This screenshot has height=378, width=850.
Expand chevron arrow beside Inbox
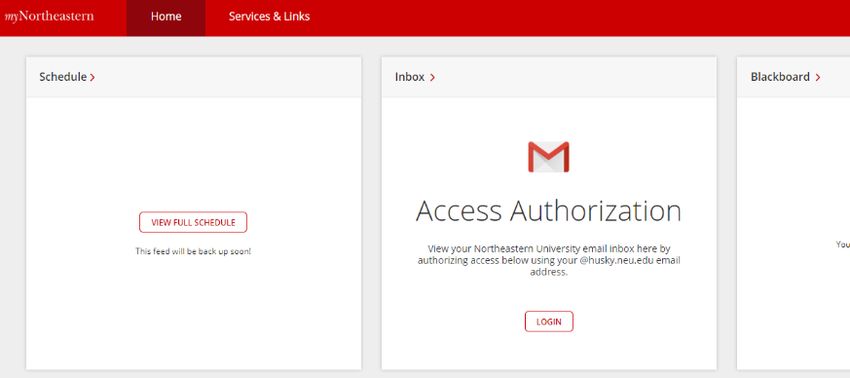tap(432, 78)
